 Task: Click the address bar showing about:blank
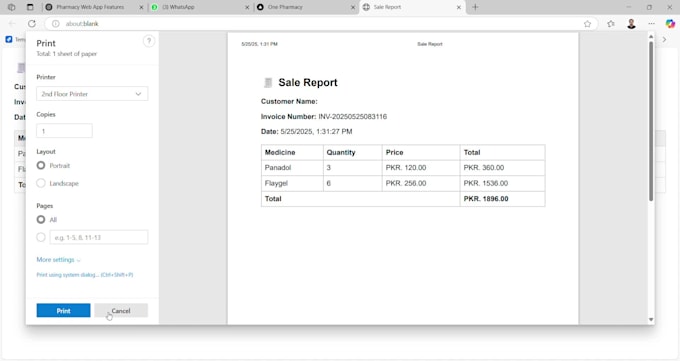(x=321, y=24)
